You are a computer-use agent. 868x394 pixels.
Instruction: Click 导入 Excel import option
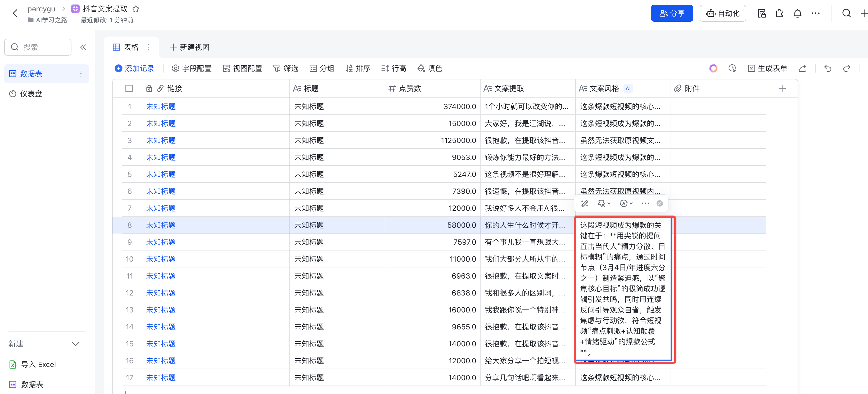tap(33, 364)
